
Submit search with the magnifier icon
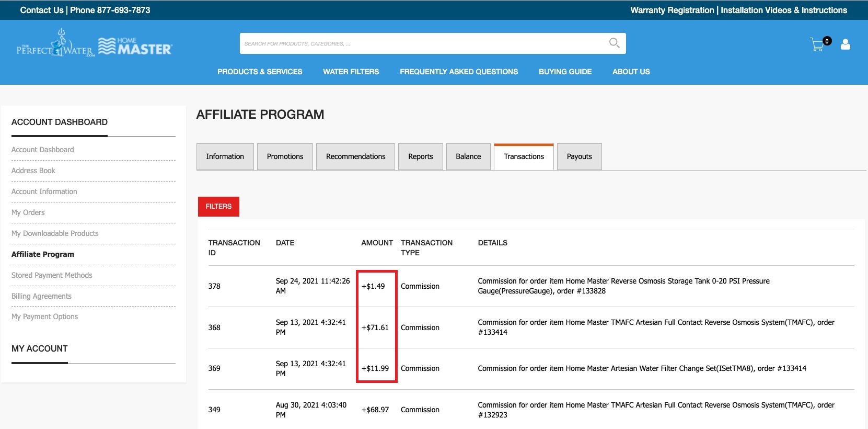click(x=614, y=43)
